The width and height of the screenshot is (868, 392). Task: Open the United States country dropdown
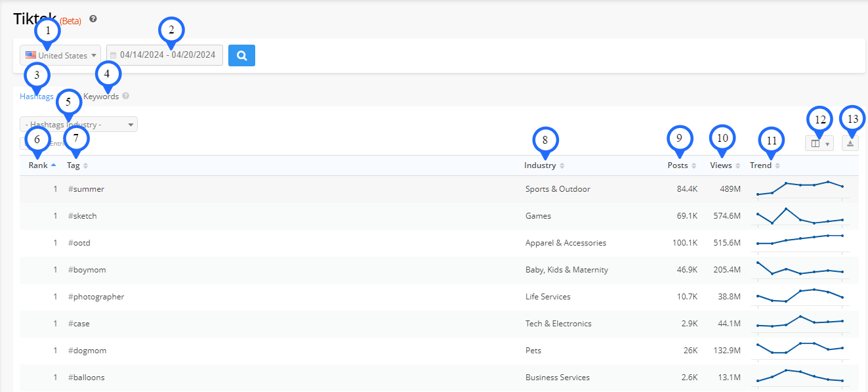pyautogui.click(x=60, y=56)
